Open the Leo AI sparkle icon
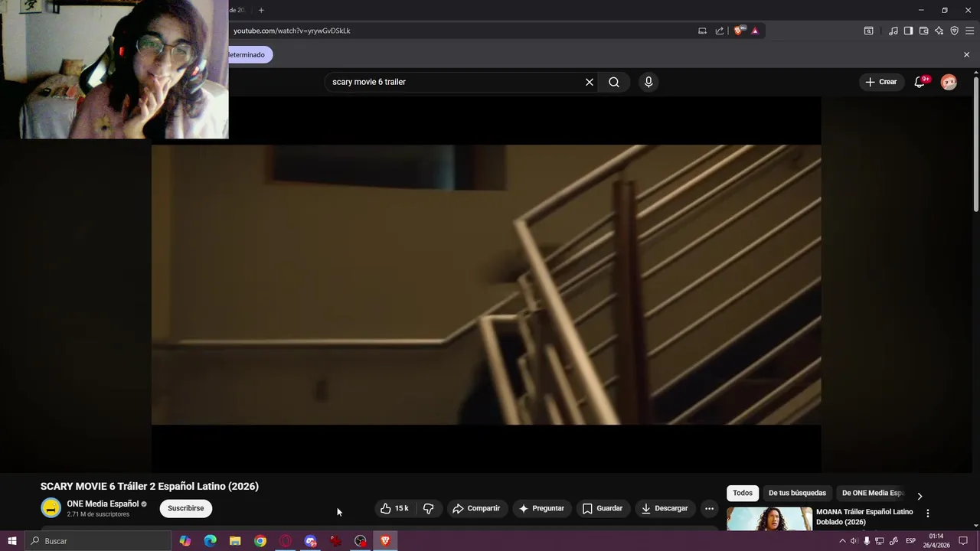980x551 pixels. click(939, 31)
